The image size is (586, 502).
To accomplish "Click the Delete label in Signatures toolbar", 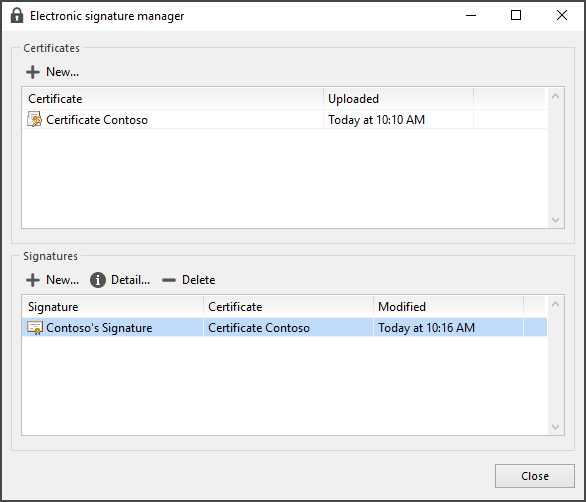I will 198,280.
